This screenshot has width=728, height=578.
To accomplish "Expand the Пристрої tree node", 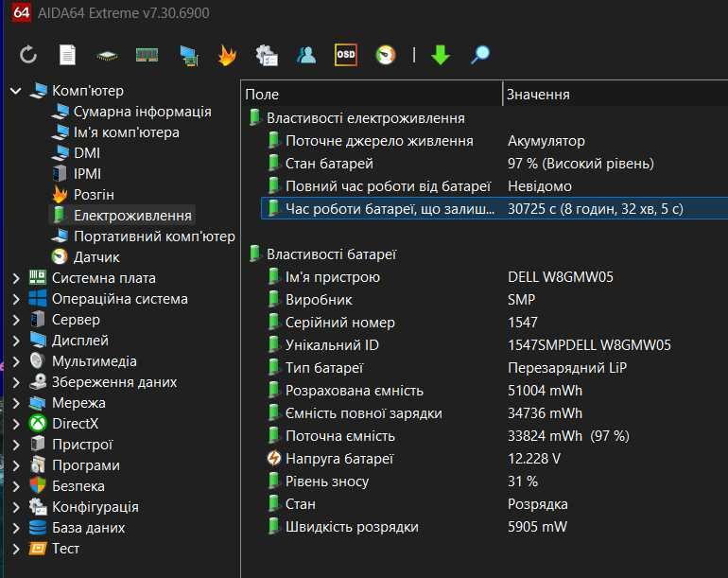I will tap(16, 445).
